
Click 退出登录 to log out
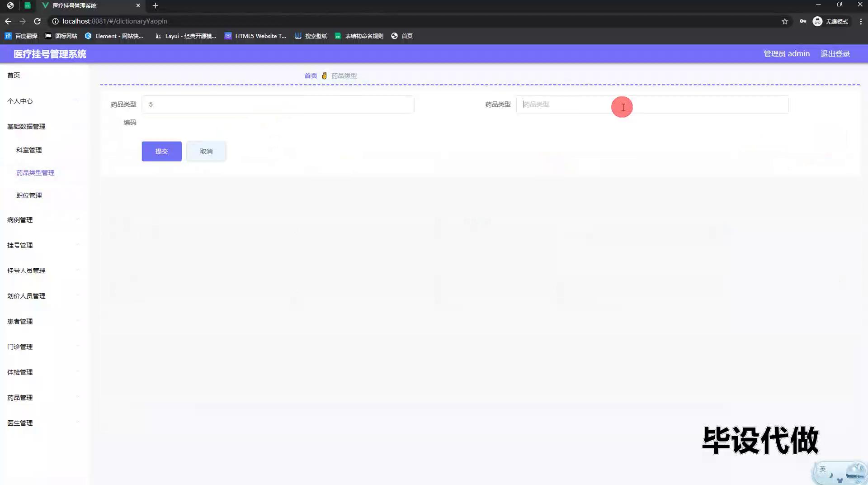pyautogui.click(x=835, y=53)
